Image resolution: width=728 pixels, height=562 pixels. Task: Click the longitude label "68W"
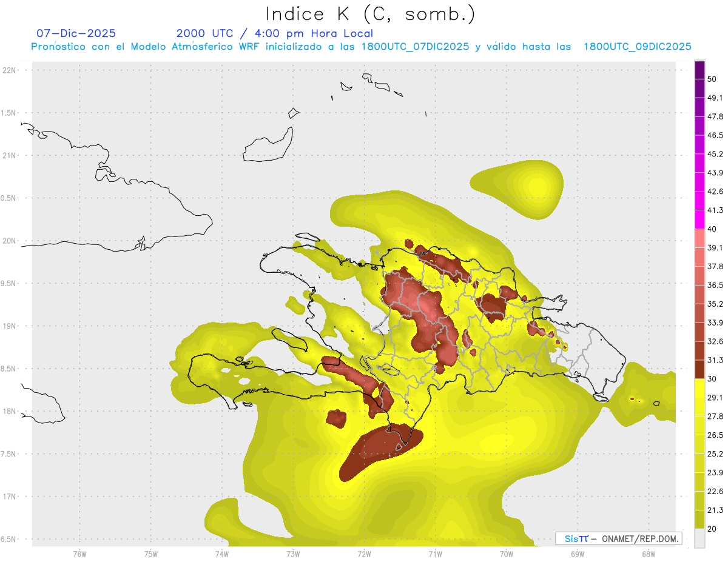pos(648,554)
